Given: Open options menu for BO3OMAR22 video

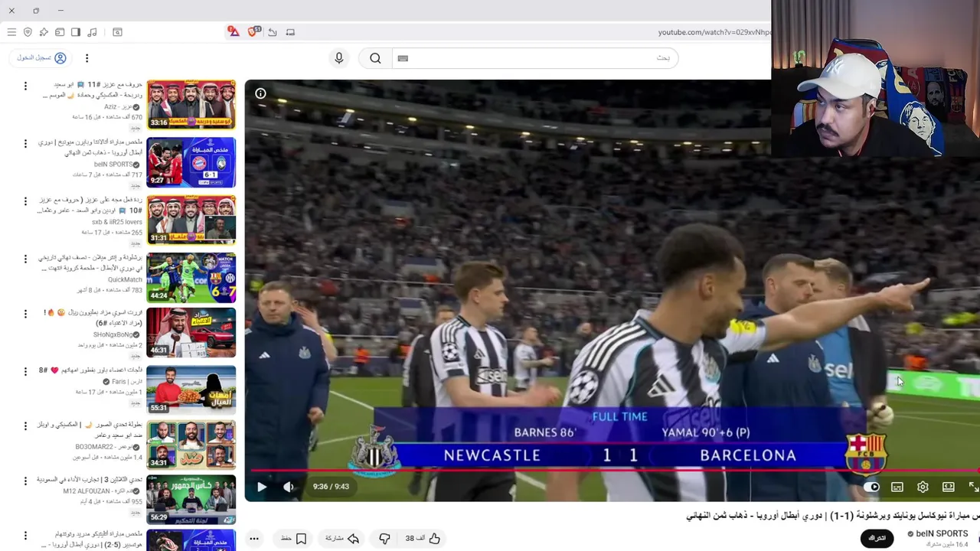Looking at the screenshot, I should 25,425.
